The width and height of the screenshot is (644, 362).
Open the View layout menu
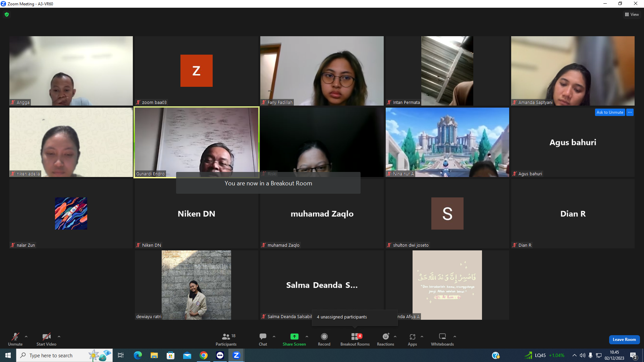[632, 14]
